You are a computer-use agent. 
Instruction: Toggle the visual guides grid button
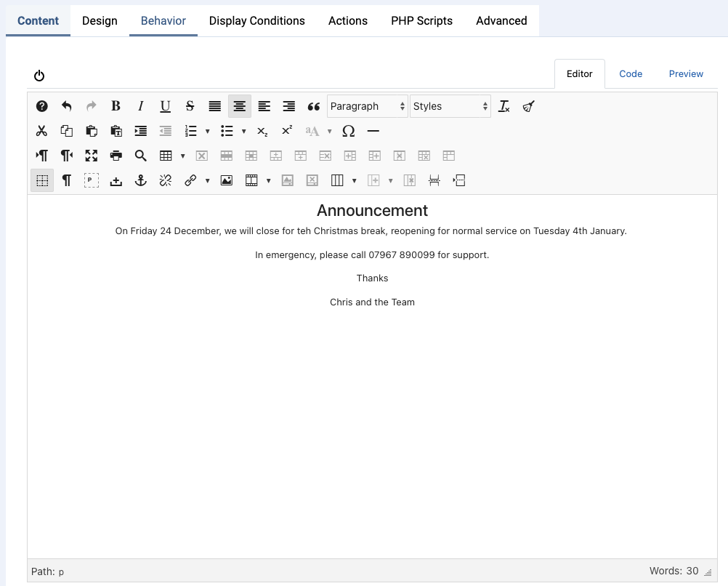42,180
